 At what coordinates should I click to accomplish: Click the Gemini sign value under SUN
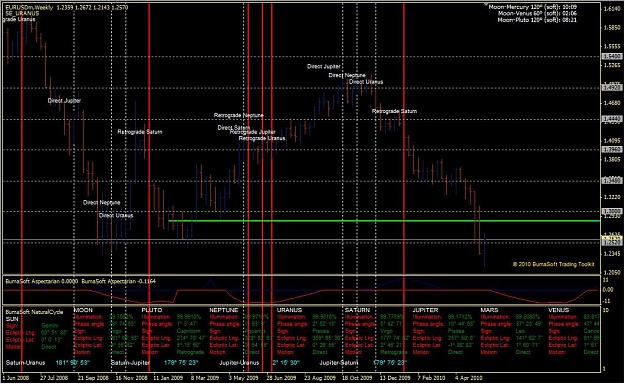click(50, 326)
